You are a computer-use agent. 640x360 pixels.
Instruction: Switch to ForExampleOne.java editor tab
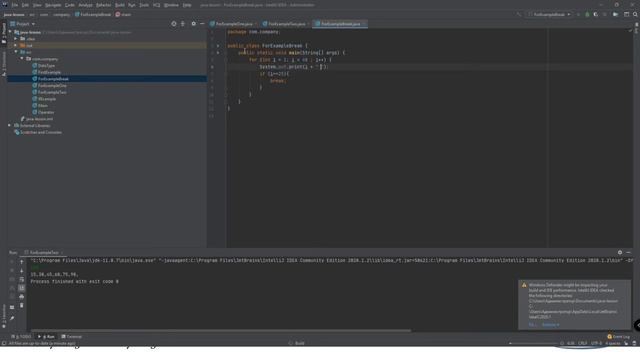(233, 24)
